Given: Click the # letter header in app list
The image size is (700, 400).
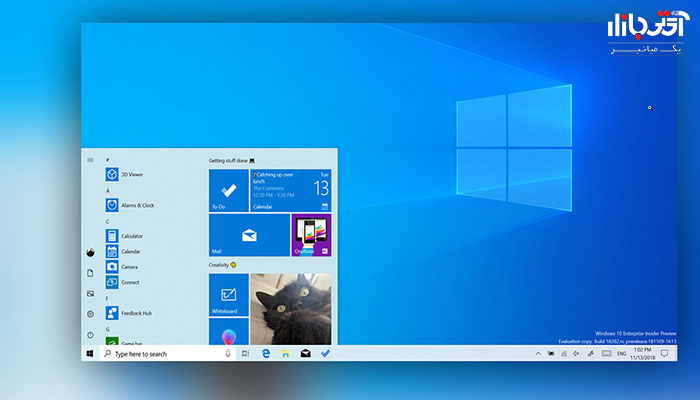Looking at the screenshot, I should 108,160.
